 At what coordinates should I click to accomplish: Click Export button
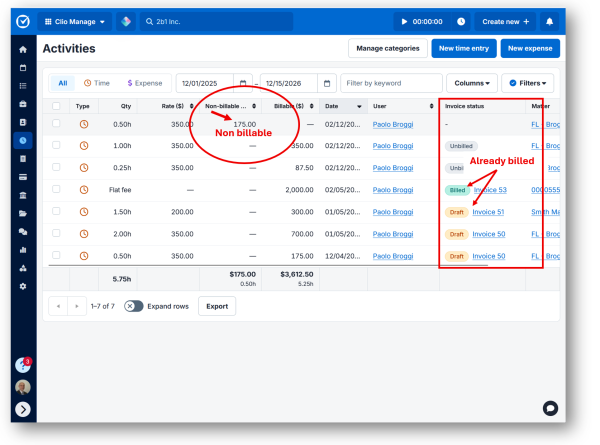217,306
